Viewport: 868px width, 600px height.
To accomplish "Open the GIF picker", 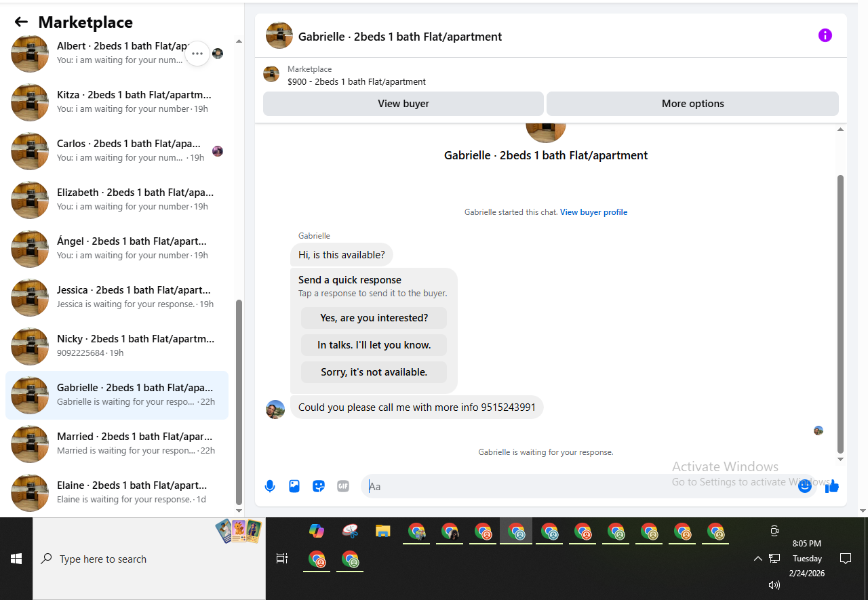I will [343, 486].
